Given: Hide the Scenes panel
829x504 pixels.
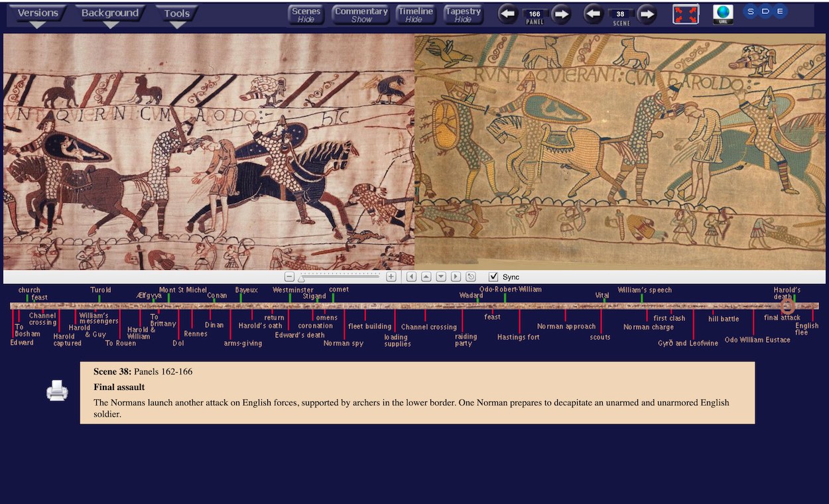Looking at the screenshot, I should coord(306,15).
